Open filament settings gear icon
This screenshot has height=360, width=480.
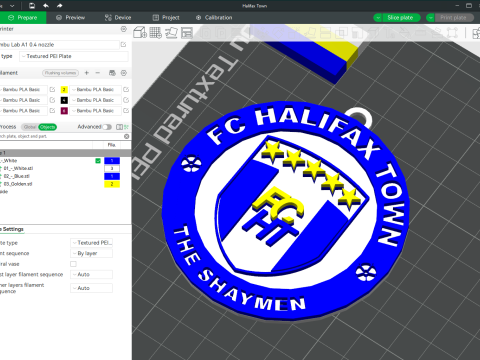(124, 73)
